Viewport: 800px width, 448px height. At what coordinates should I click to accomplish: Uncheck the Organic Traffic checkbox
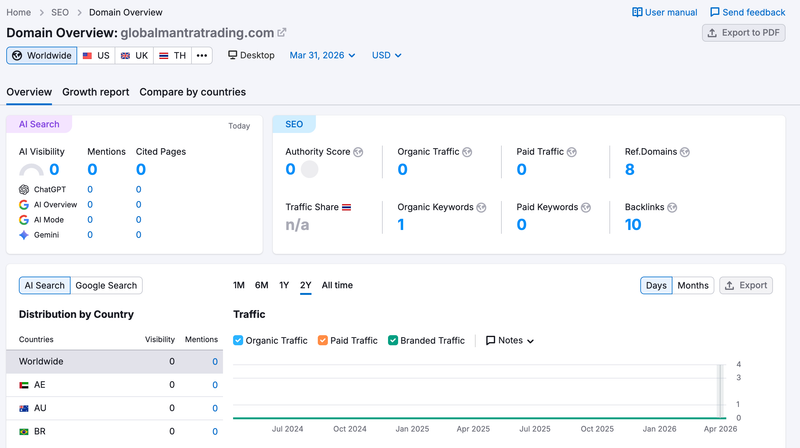tap(238, 340)
